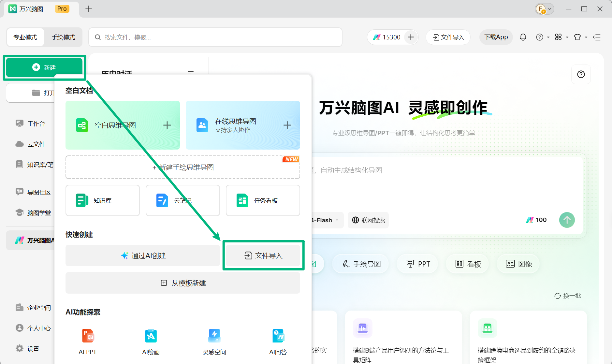The height and width of the screenshot is (364, 612).
Task: Open 个人中心 in sidebar
Action: [33, 328]
